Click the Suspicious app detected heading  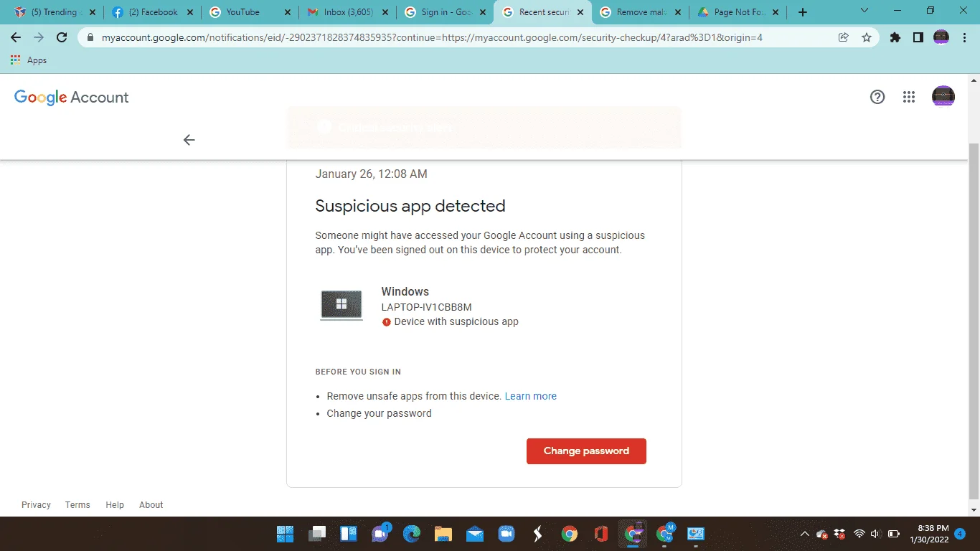click(x=410, y=207)
